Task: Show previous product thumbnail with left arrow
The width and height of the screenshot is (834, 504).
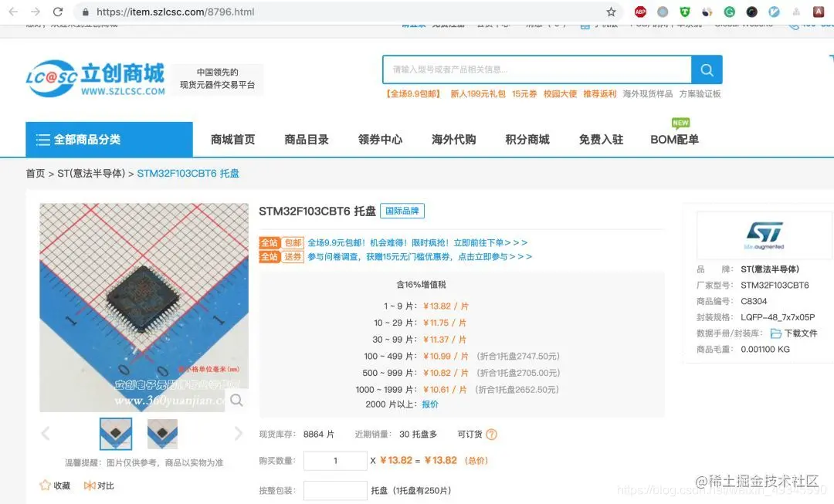Action: click(x=46, y=433)
